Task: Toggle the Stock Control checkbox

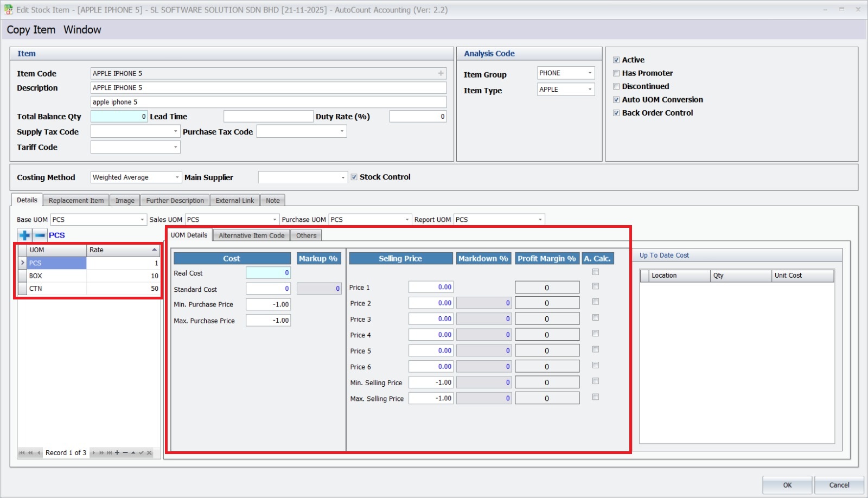Action: pyautogui.click(x=354, y=177)
